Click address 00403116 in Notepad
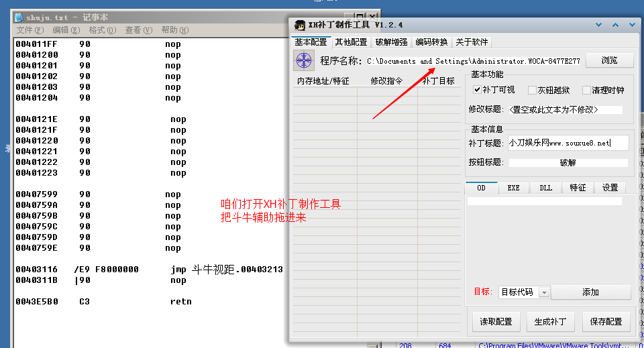 tap(36, 269)
